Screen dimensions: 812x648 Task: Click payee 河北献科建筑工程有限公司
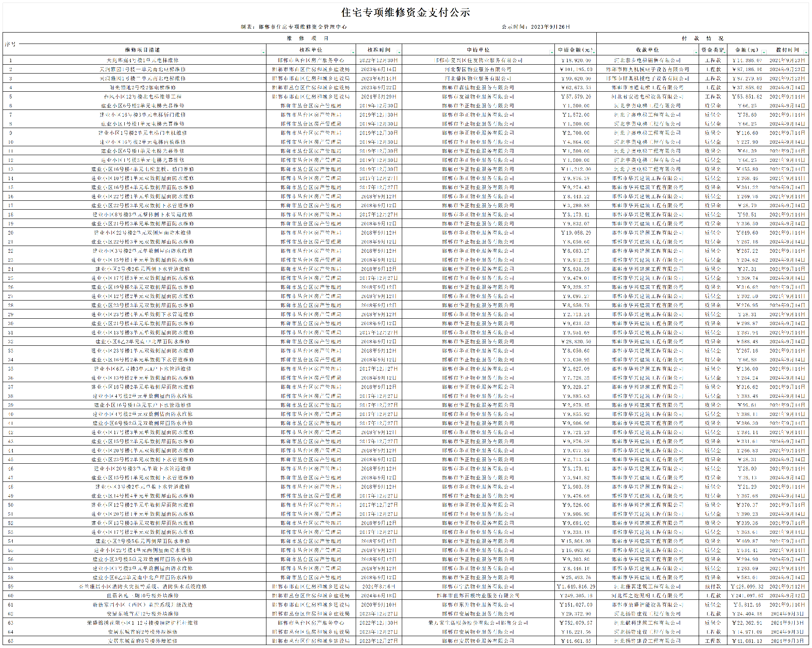click(647, 623)
